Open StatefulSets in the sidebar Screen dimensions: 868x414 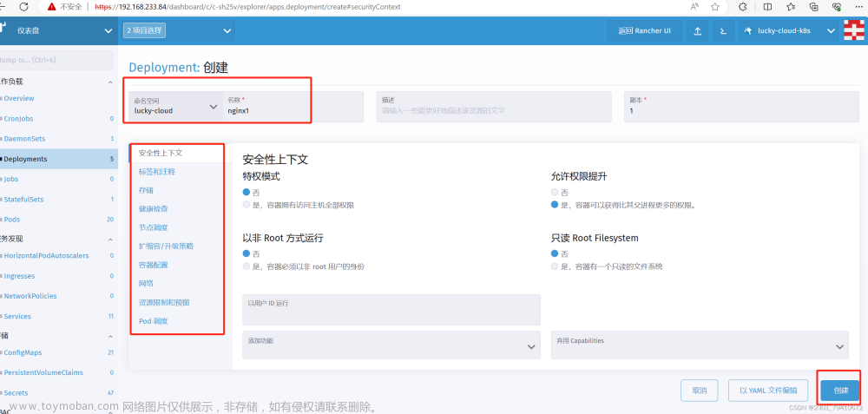click(x=23, y=200)
